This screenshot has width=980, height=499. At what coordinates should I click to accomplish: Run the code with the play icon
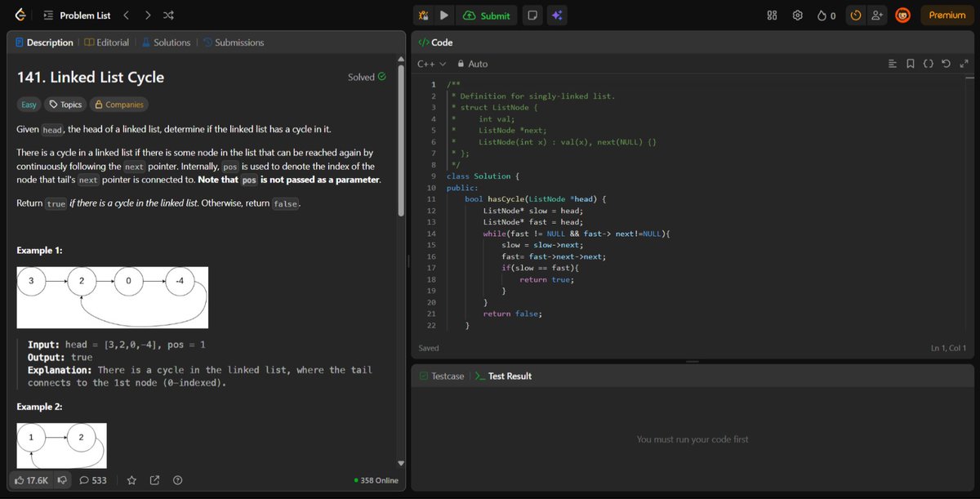pyautogui.click(x=444, y=15)
